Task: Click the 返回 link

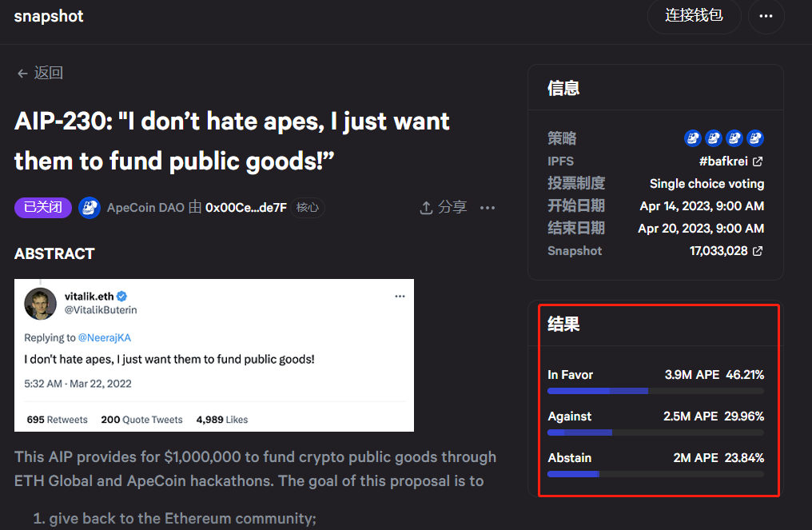Action: point(48,72)
